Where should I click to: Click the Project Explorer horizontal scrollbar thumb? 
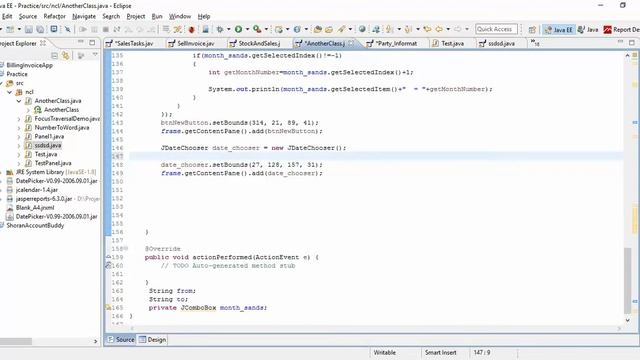pos(16,341)
